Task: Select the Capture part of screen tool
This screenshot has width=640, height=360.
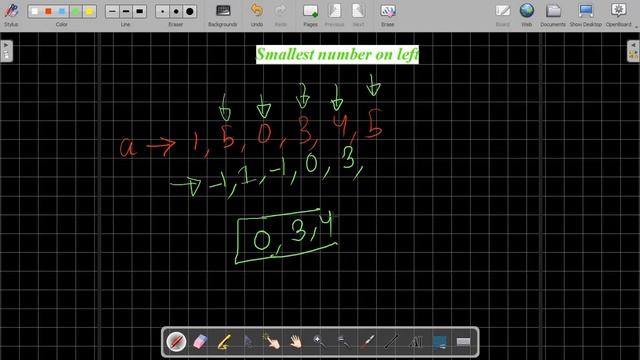Action: tap(439, 342)
